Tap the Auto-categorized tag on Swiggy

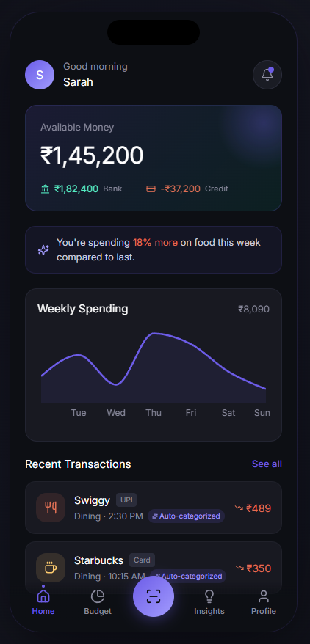(x=186, y=516)
